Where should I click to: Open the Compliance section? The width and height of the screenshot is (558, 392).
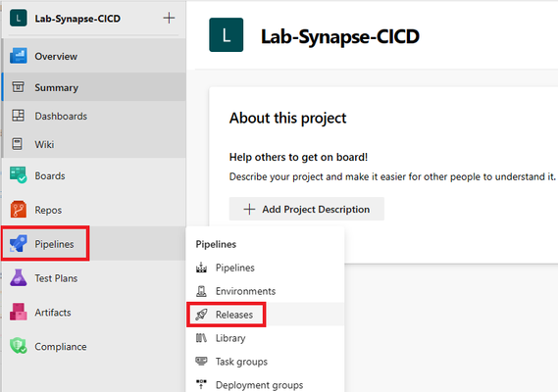pyautogui.click(x=61, y=347)
